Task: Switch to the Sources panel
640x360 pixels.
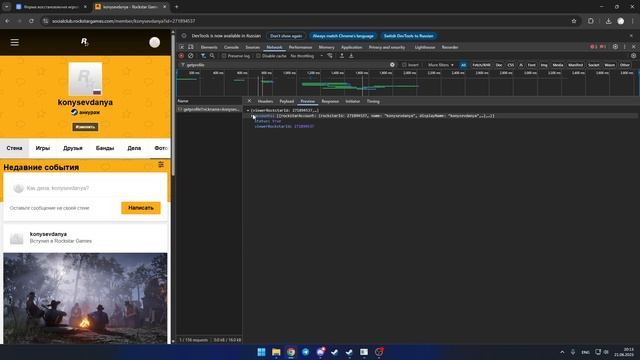Action: click(252, 47)
